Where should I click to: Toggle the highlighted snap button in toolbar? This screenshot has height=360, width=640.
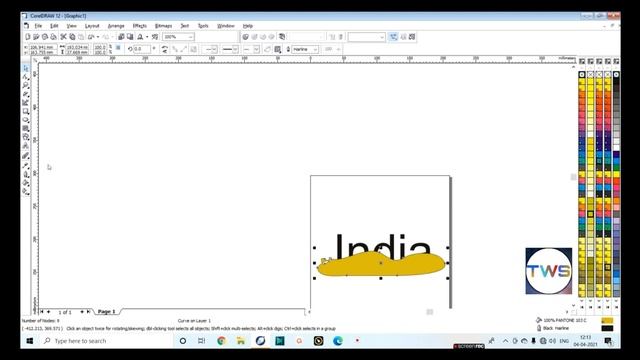pos(393,37)
